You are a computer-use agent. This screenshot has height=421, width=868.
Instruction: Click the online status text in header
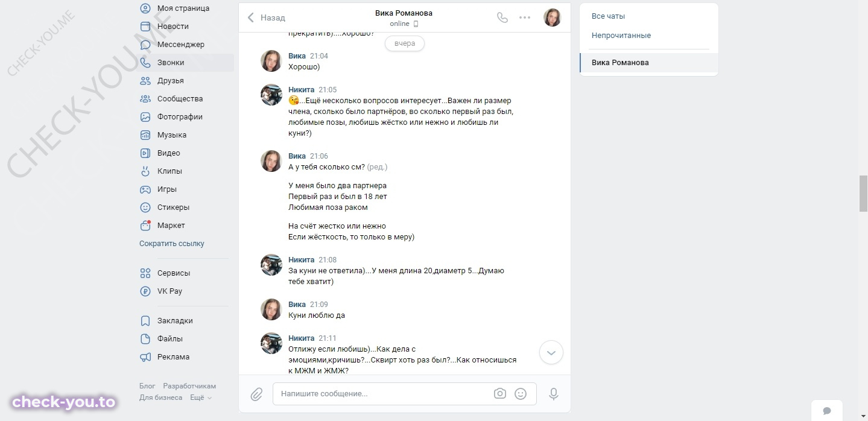(x=399, y=24)
